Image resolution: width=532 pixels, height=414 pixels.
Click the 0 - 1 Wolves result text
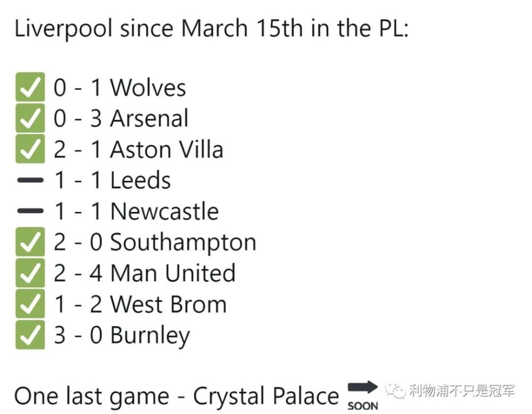pos(120,88)
